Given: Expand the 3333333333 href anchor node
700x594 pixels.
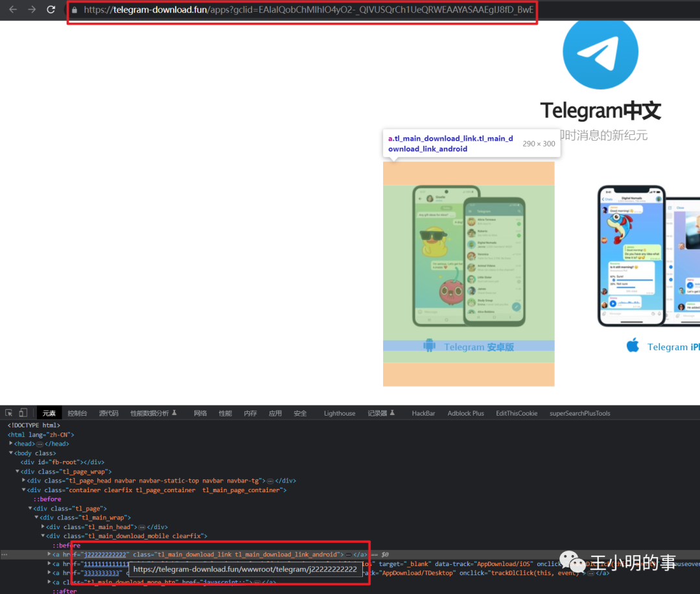Looking at the screenshot, I should coord(49,573).
